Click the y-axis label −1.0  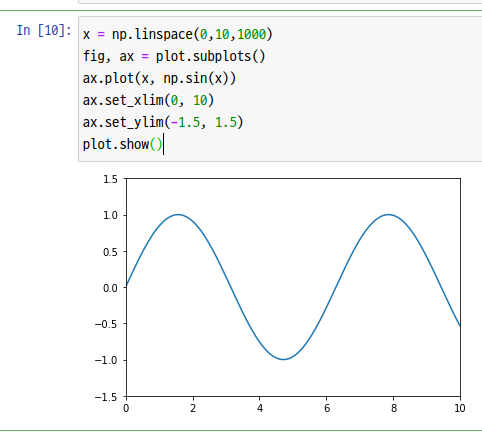pos(106,360)
